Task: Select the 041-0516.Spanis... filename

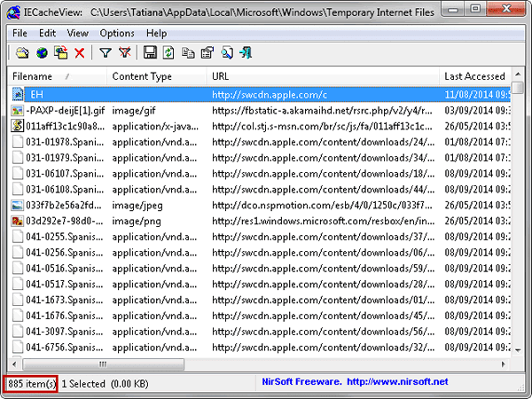Action: 65,269
